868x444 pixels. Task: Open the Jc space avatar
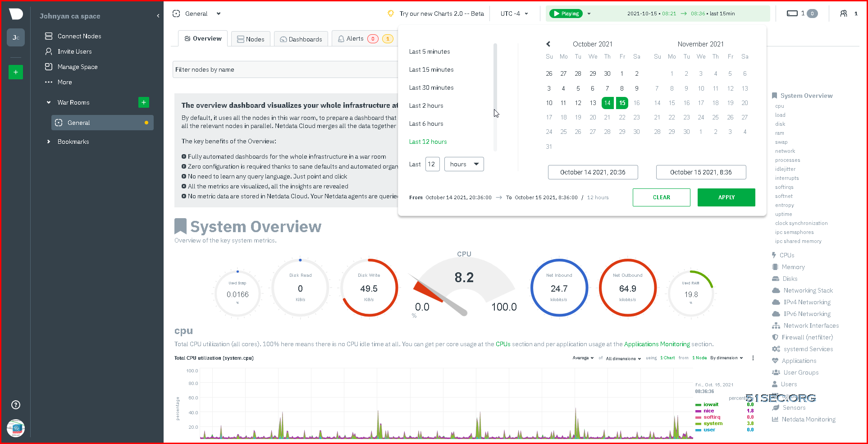(16, 37)
